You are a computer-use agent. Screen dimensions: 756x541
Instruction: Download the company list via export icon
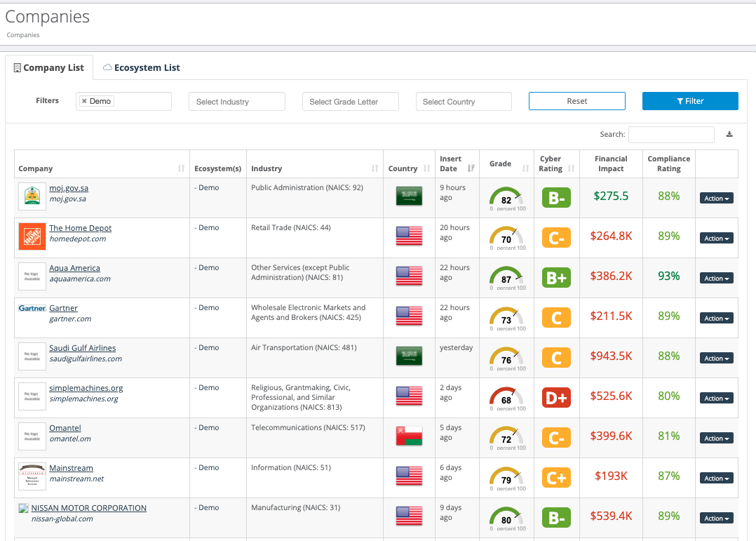click(x=729, y=134)
